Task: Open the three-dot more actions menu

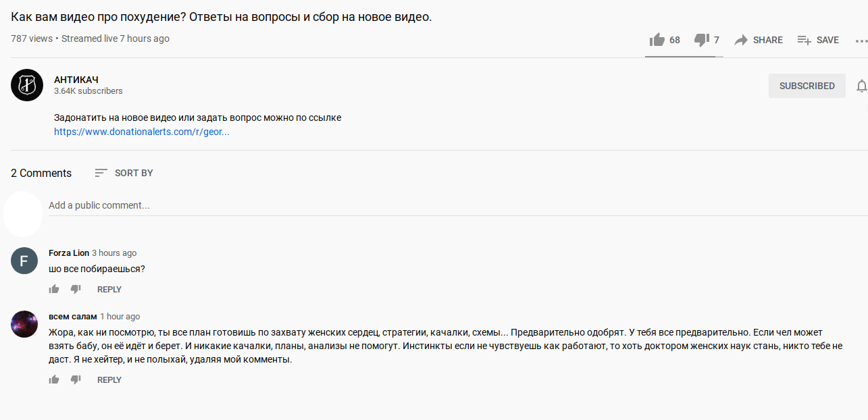Action: [861, 41]
